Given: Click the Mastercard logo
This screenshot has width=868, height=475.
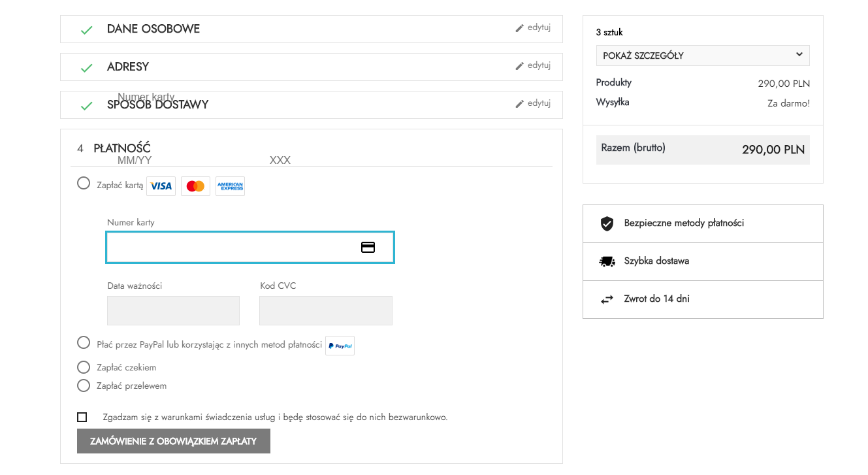Looking at the screenshot, I should click(195, 186).
